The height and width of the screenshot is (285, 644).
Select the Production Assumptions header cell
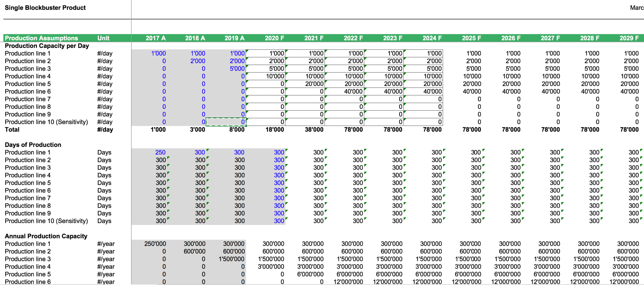(41, 38)
